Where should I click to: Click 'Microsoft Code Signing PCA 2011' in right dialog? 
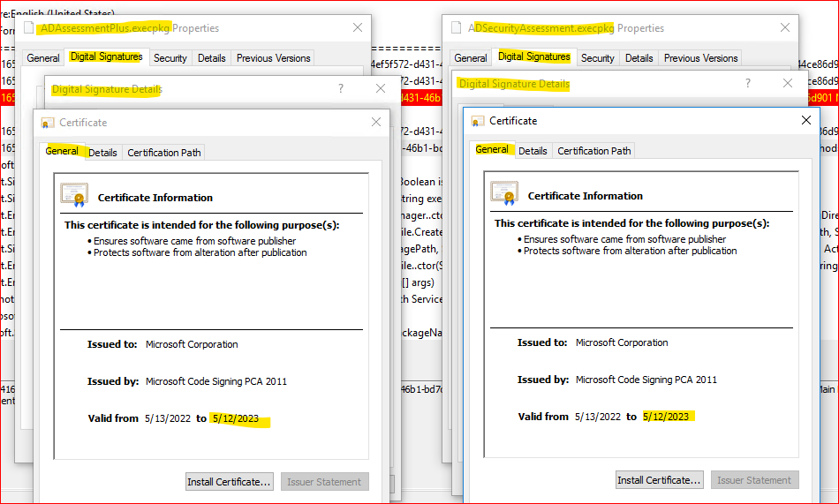646,380
